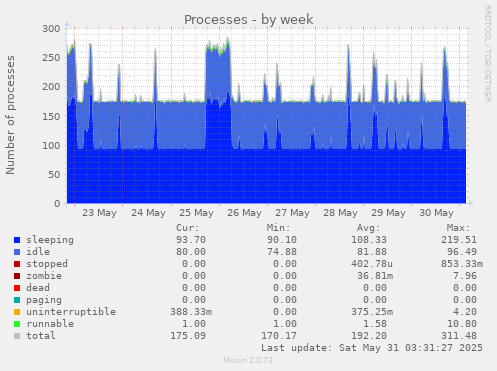Click the '28 May' x-axis label
Screen dimensions: 497x371
point(340,213)
